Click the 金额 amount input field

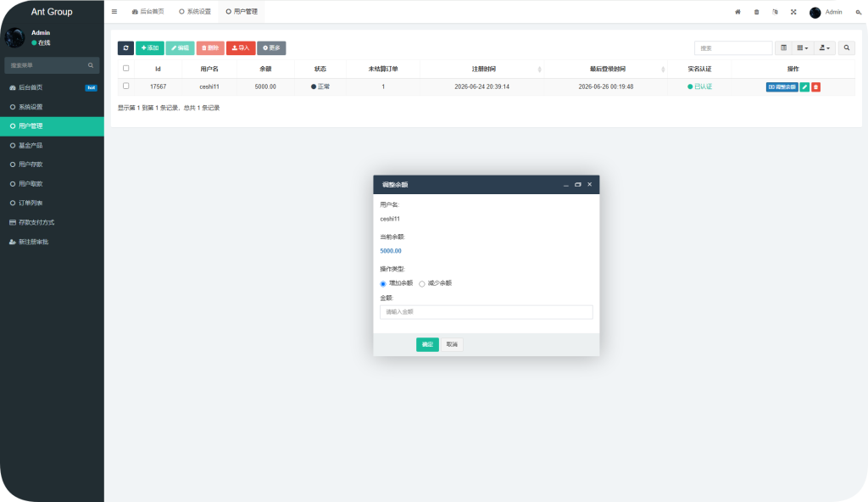pos(486,312)
